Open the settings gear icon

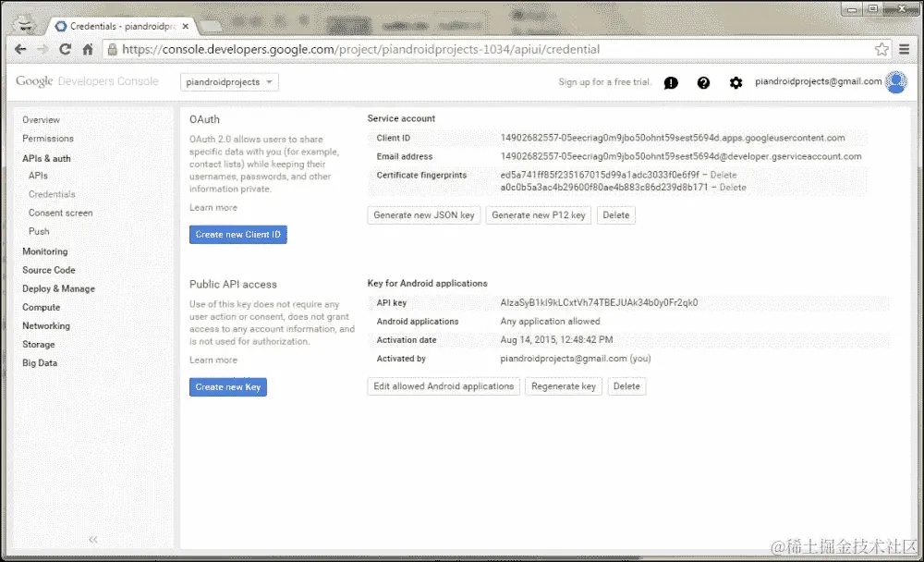pyautogui.click(x=736, y=82)
